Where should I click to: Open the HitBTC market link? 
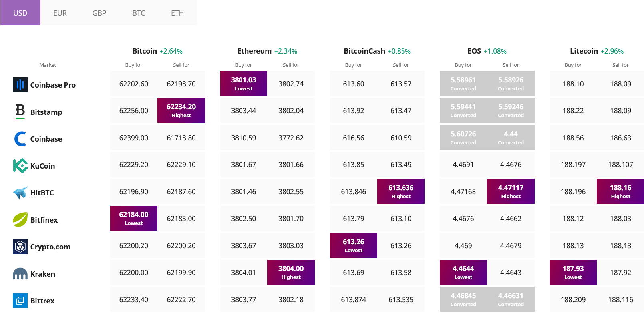[x=42, y=193]
